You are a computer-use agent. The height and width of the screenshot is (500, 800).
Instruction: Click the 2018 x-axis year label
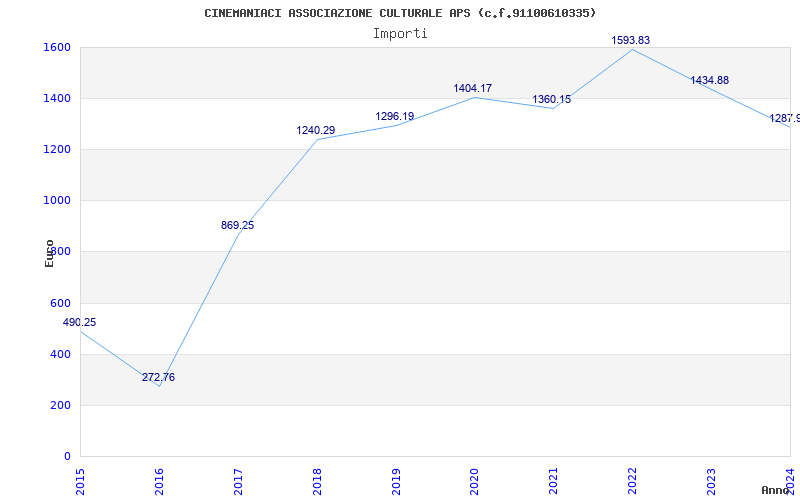[317, 481]
